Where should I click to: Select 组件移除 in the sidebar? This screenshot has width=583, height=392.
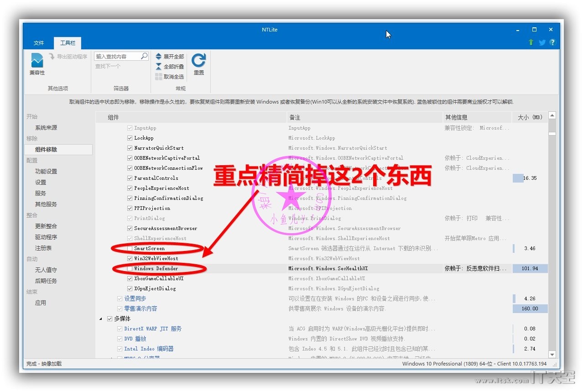pyautogui.click(x=58, y=150)
